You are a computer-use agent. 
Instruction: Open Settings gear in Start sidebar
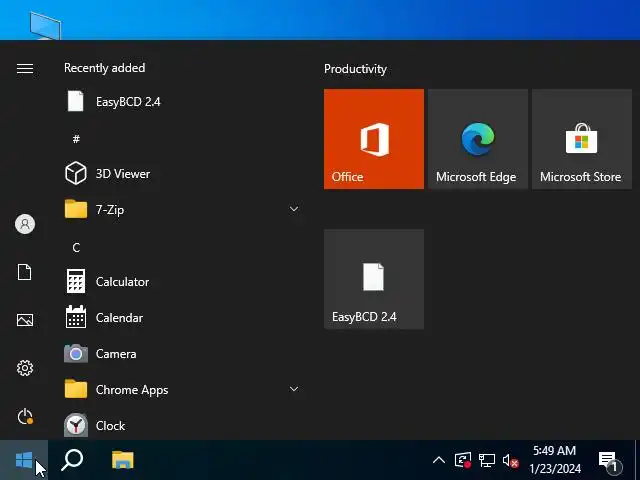point(25,368)
